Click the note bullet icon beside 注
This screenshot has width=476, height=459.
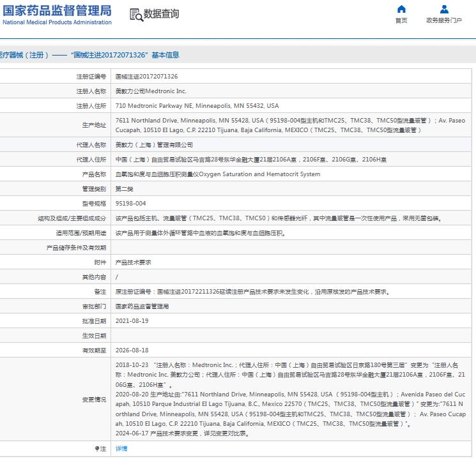point(97,449)
